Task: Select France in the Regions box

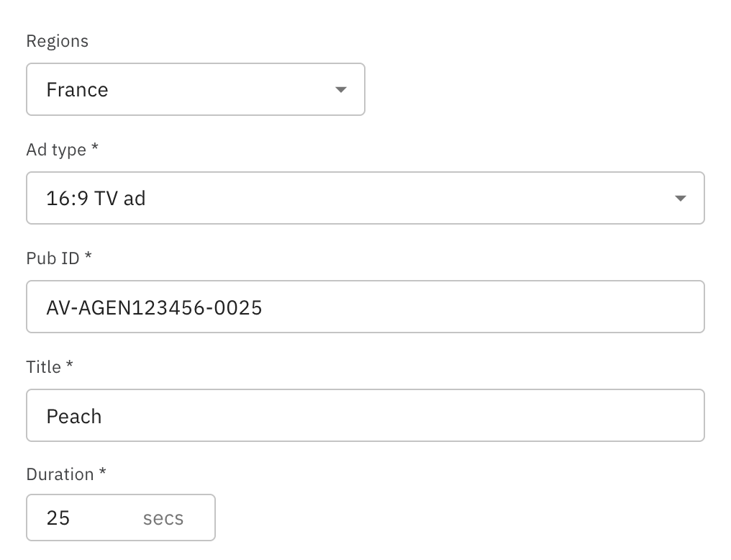Action: (77, 89)
